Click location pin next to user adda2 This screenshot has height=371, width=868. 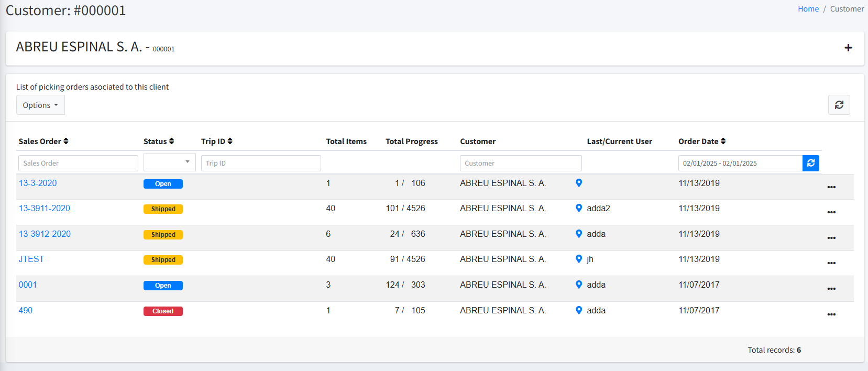[x=579, y=208]
